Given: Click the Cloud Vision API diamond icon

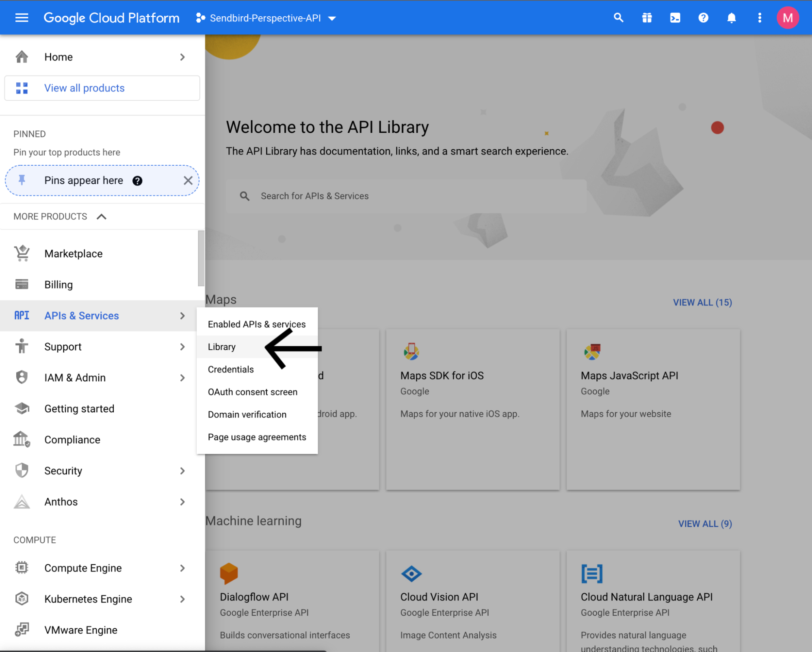Looking at the screenshot, I should [x=411, y=574].
